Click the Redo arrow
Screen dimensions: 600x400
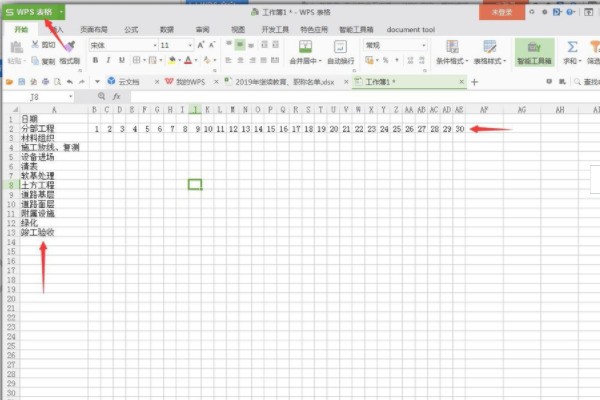click(82, 82)
